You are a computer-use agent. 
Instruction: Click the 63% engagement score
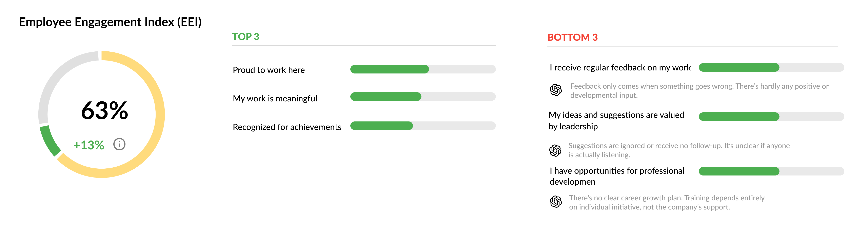(x=104, y=110)
